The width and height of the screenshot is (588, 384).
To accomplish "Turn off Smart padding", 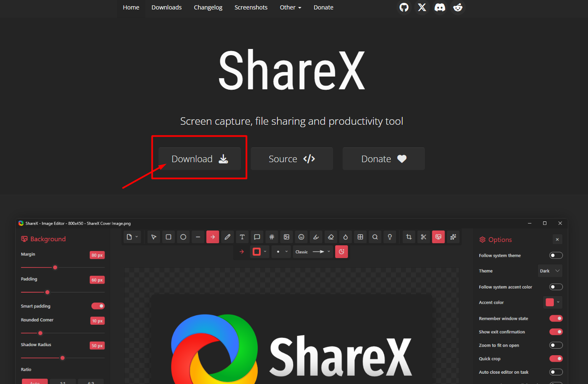I will pos(98,306).
